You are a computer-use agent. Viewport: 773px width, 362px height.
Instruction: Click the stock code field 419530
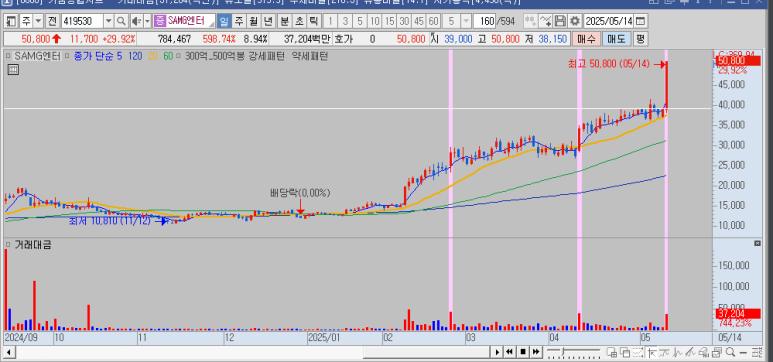(x=81, y=21)
